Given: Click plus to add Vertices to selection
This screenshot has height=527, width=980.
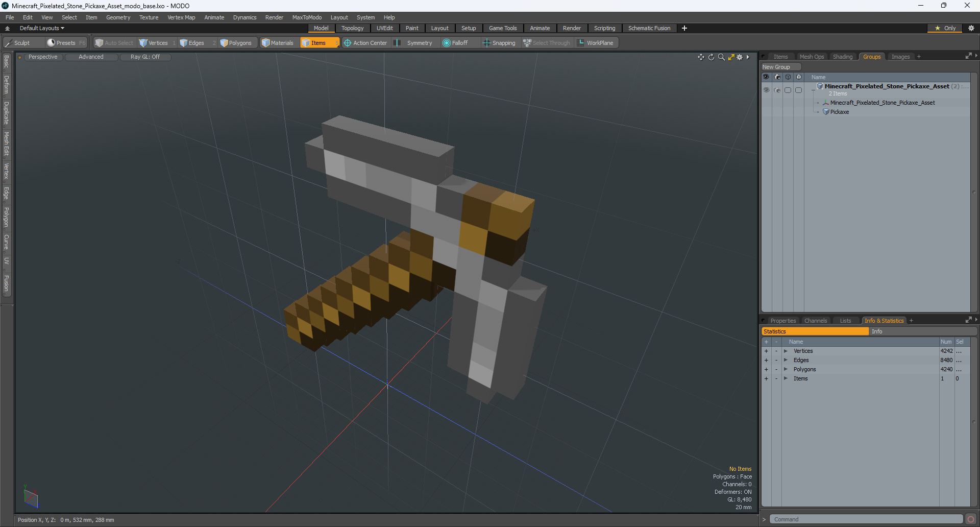Looking at the screenshot, I should [766, 351].
